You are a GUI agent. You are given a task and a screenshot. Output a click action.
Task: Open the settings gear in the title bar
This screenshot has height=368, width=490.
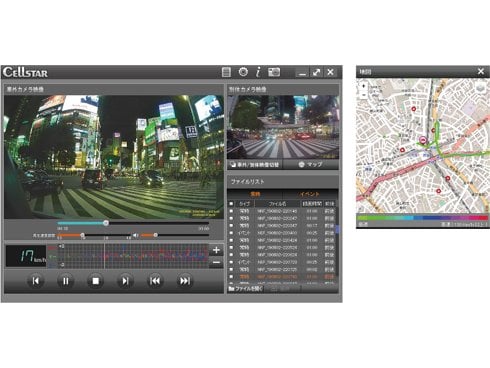pos(243,72)
